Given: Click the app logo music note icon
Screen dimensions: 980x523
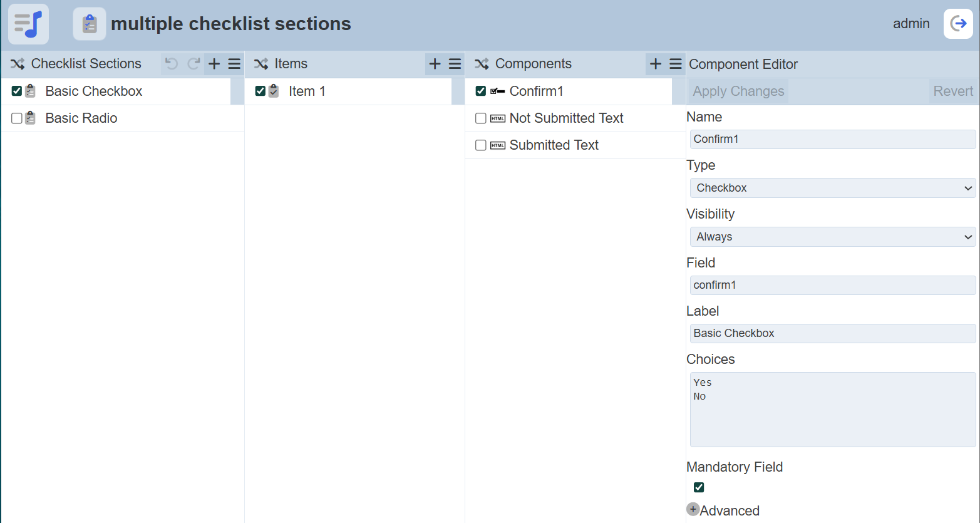Looking at the screenshot, I should pos(28,24).
